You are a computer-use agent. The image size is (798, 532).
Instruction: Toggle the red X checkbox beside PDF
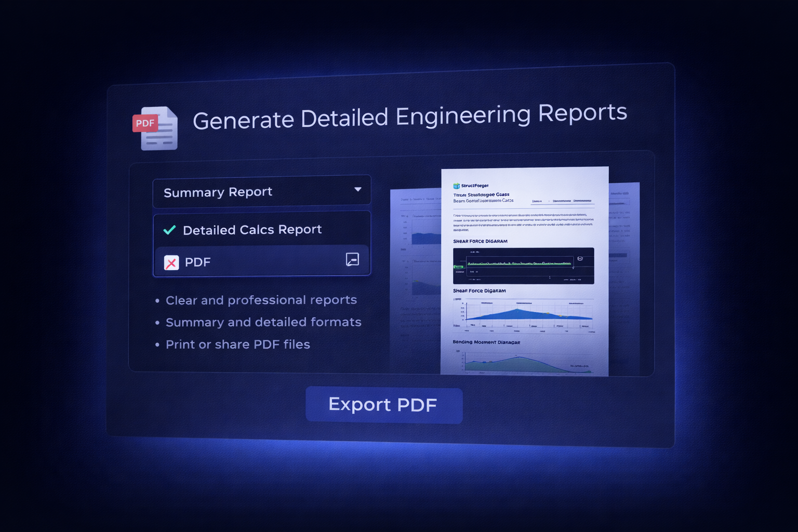coord(171,262)
